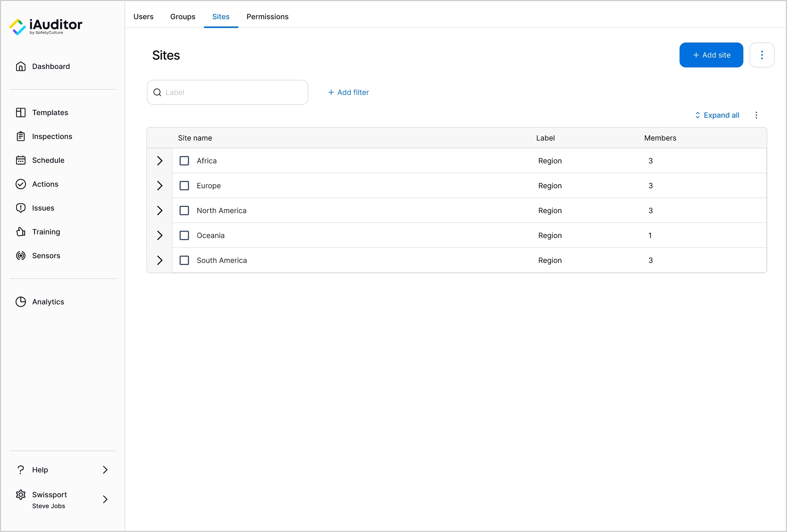Image resolution: width=787 pixels, height=532 pixels.
Task: Open the Issues alert icon
Action: [21, 208]
